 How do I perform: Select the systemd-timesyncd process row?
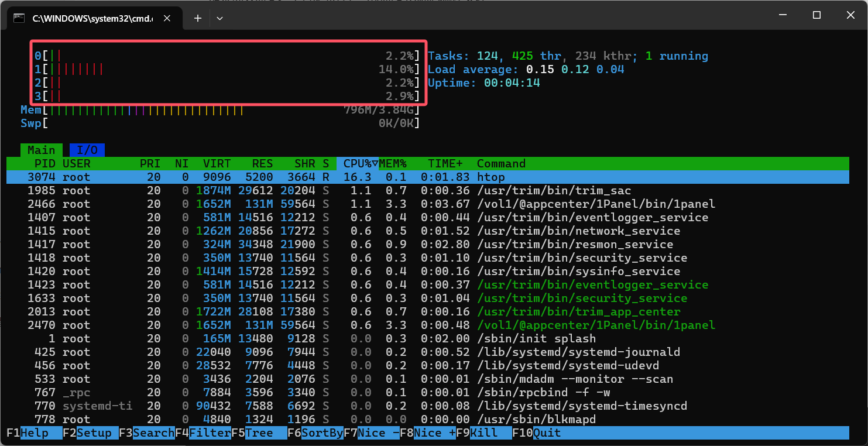click(428, 406)
